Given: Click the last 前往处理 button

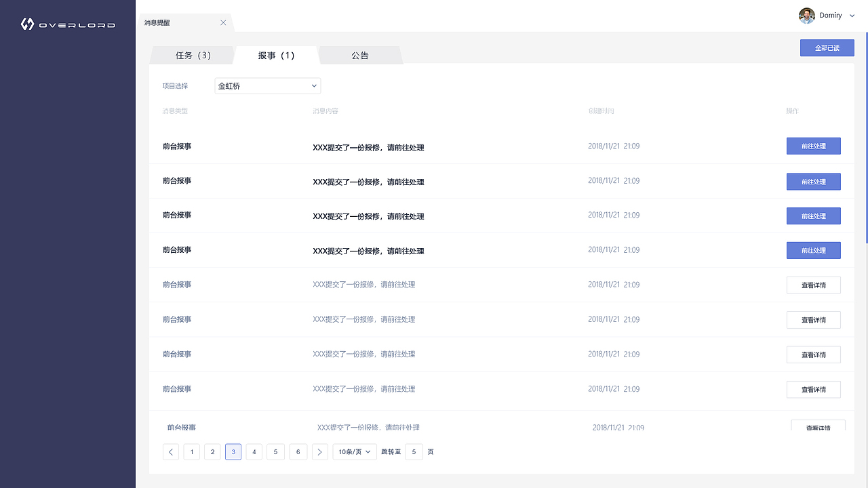Looking at the screenshot, I should (x=813, y=250).
